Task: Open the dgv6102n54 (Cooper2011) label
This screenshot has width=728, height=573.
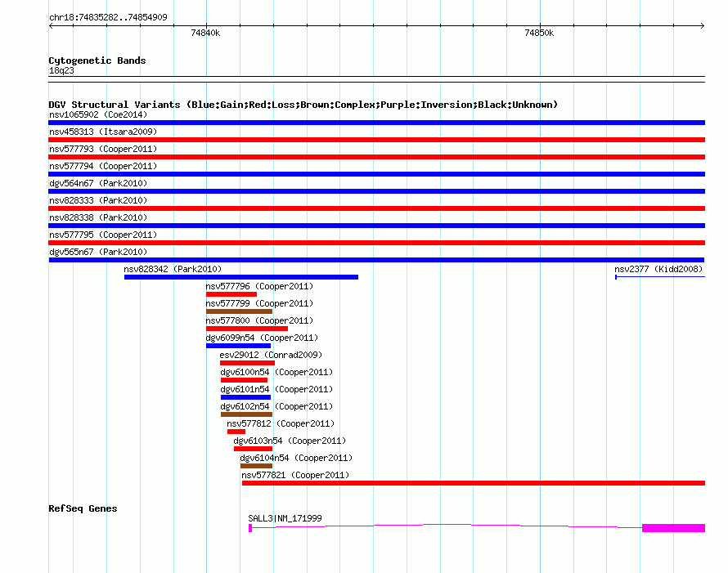Action: pos(276,406)
